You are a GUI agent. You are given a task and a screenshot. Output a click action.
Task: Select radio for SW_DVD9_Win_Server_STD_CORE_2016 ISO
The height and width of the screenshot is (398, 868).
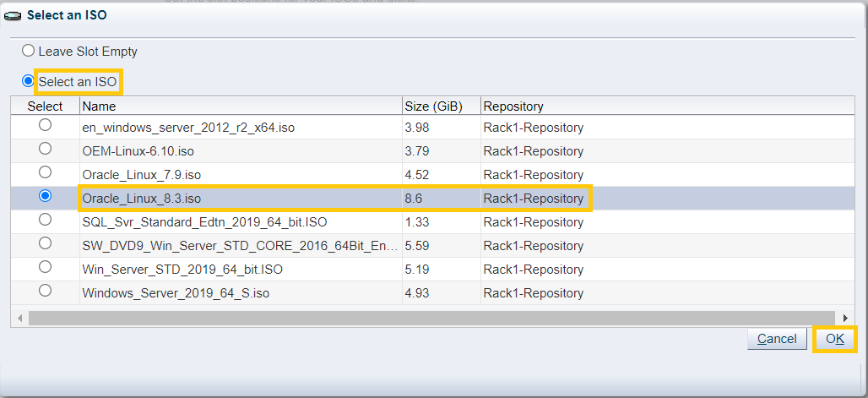point(45,243)
